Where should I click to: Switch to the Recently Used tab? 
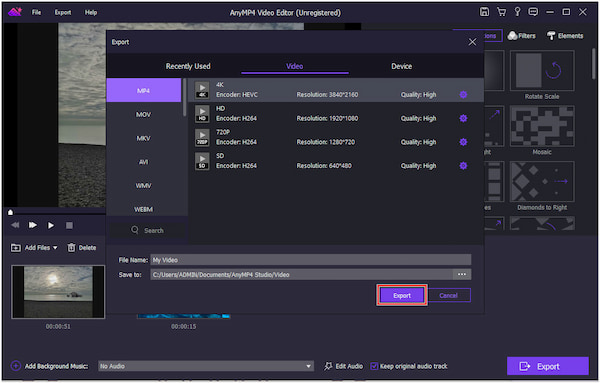(188, 66)
